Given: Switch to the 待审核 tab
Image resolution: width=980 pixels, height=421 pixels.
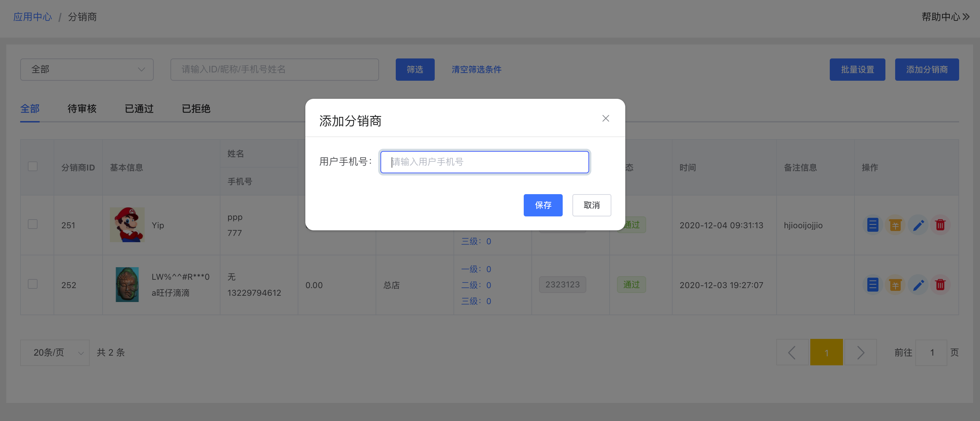Looking at the screenshot, I should pos(82,109).
